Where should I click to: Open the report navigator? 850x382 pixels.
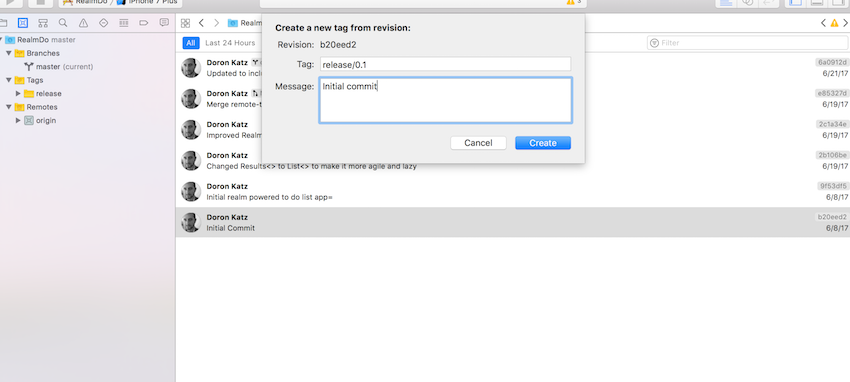pyautogui.click(x=164, y=23)
